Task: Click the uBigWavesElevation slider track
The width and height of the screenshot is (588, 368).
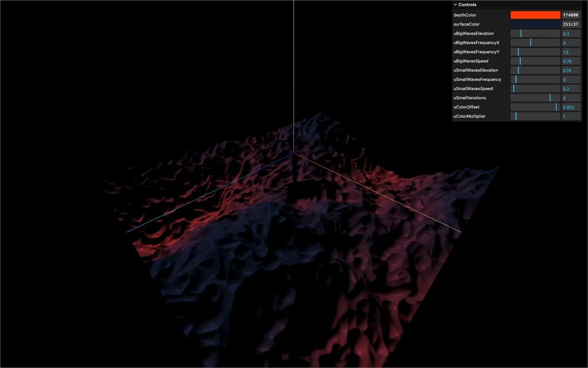Action: 535,34
